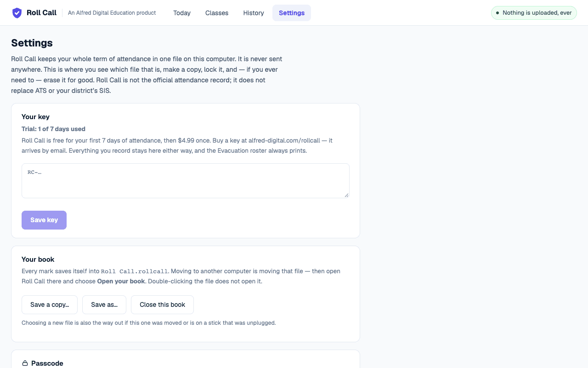Switch to the Classes tab
Image resolution: width=588 pixels, height=368 pixels.
(217, 13)
